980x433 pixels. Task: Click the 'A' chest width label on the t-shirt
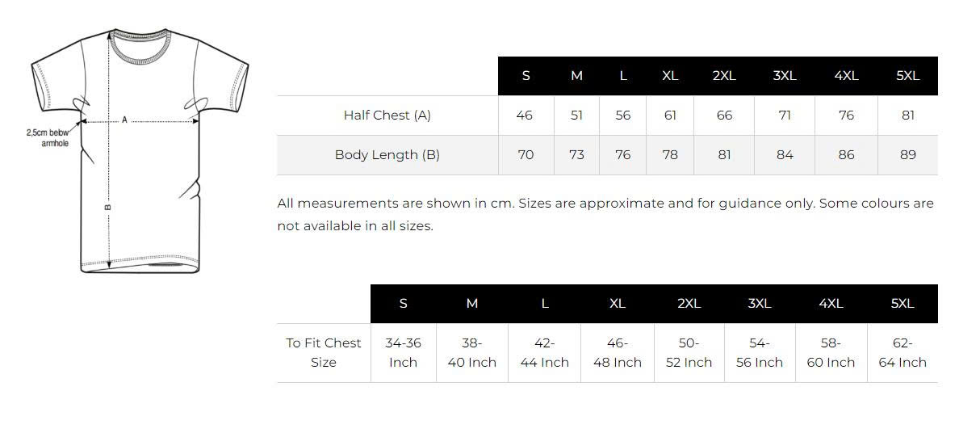(x=124, y=120)
